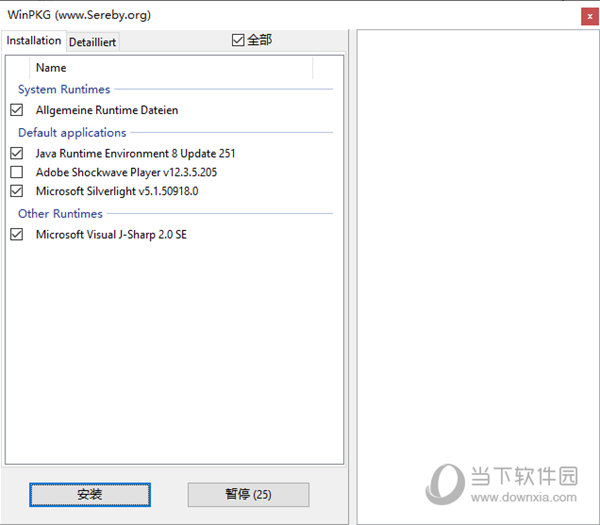
Task: Collapse the Default applications group header
Action: coord(72,132)
